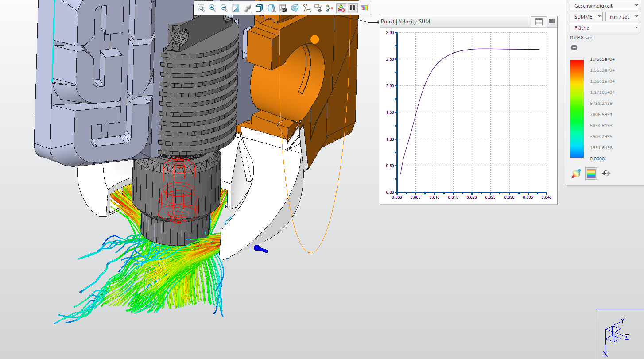Activate the Zoom Out tool

click(223, 8)
